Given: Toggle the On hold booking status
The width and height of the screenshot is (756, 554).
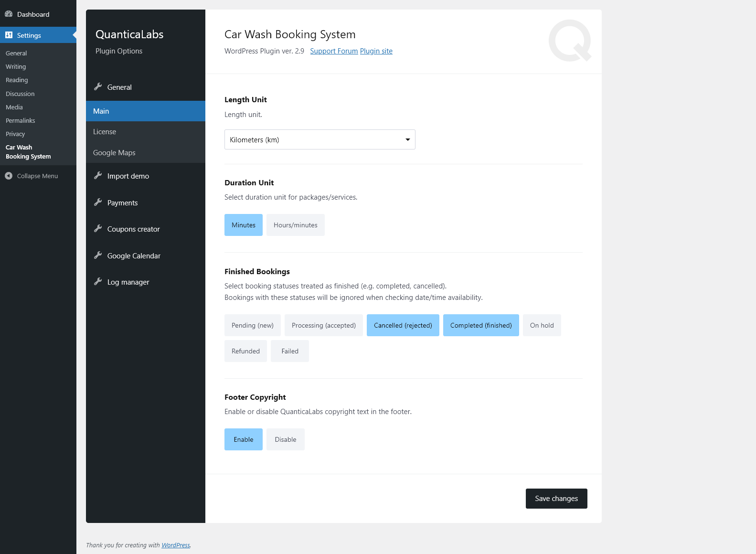Looking at the screenshot, I should tap(542, 325).
